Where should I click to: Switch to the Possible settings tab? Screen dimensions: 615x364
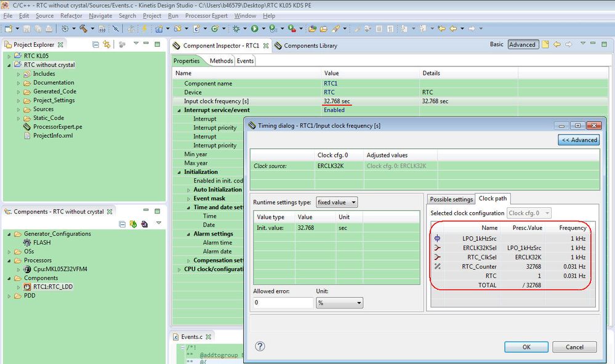click(x=451, y=199)
